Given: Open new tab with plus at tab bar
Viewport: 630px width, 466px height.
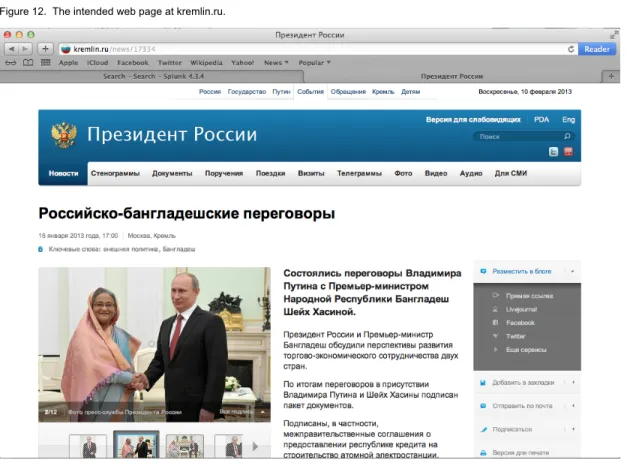Looking at the screenshot, I should click(611, 76).
